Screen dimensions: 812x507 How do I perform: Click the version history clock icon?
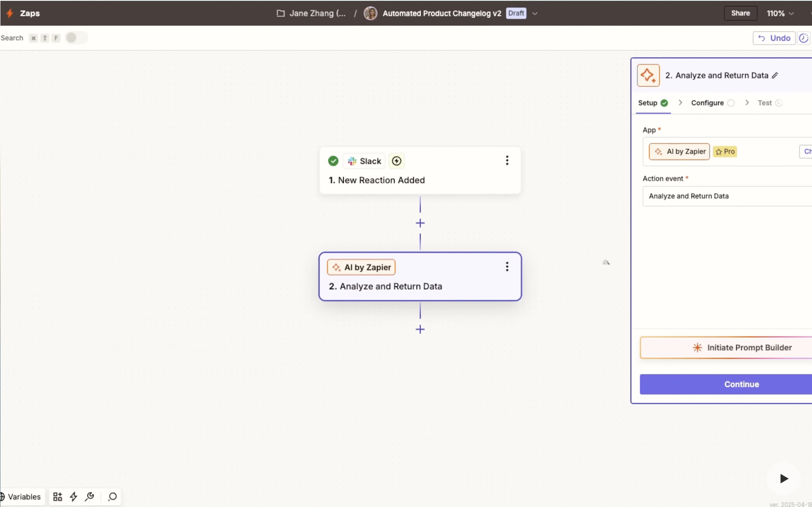803,38
